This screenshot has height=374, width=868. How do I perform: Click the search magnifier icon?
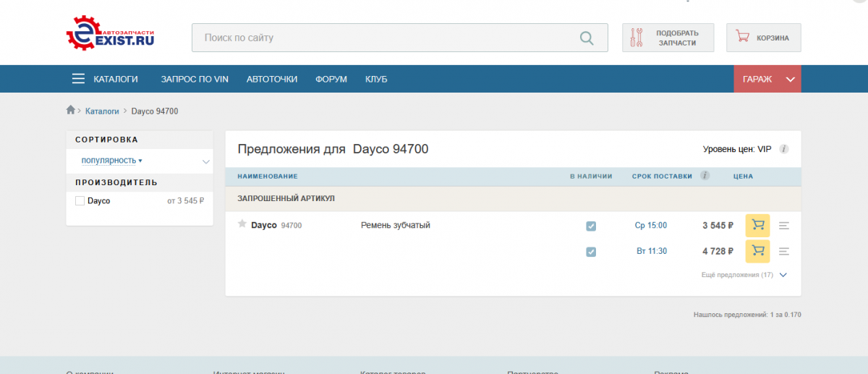(x=587, y=38)
